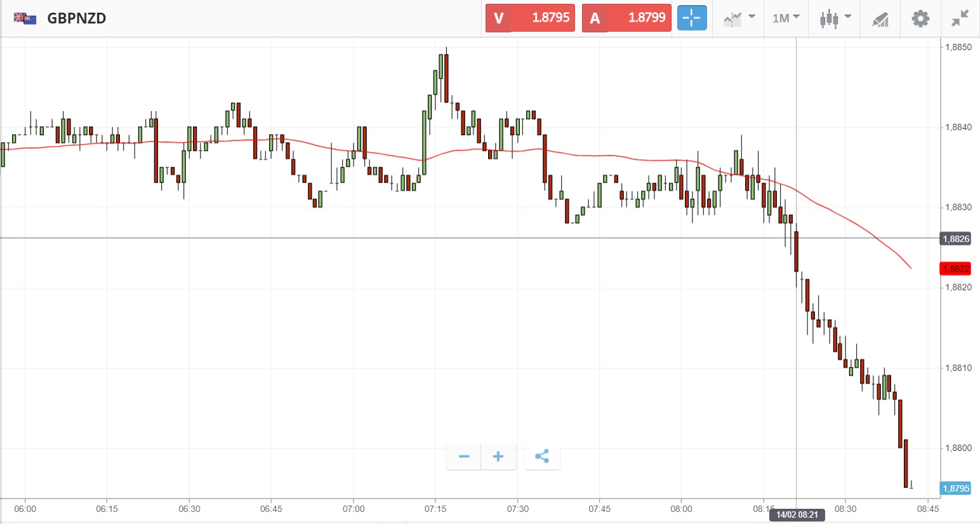Open chart settings gear
This screenshot has height=524, width=980.
(x=920, y=18)
